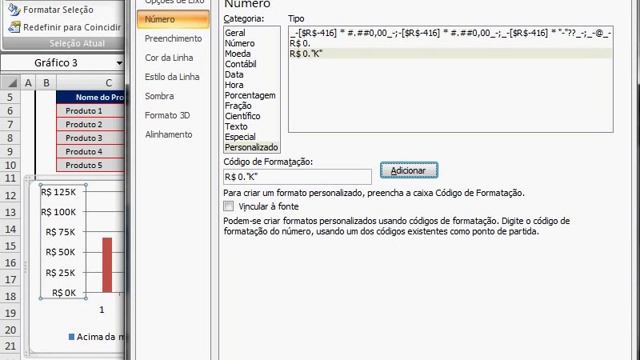Click the Produto 5 cell
The image size is (640, 360).
(91, 165)
